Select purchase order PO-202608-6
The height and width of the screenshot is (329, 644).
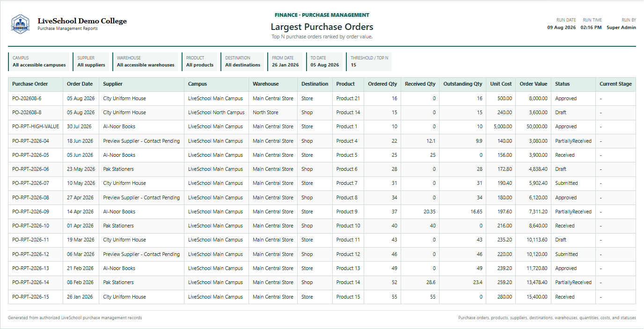point(27,98)
